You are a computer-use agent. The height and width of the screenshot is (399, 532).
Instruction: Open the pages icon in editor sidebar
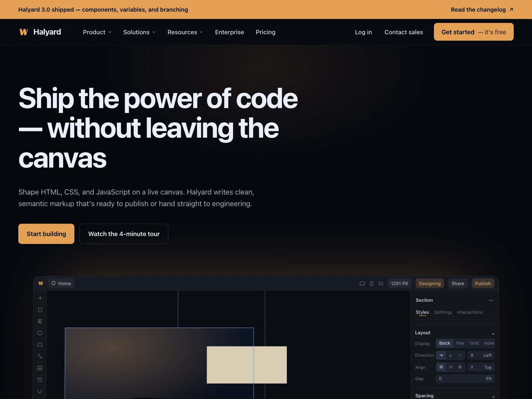(x=40, y=310)
